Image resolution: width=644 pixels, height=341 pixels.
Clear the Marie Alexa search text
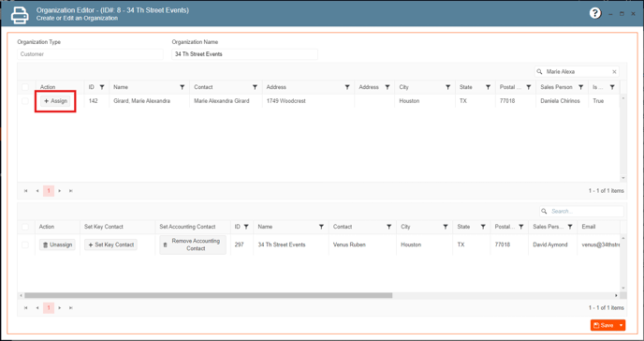point(614,72)
